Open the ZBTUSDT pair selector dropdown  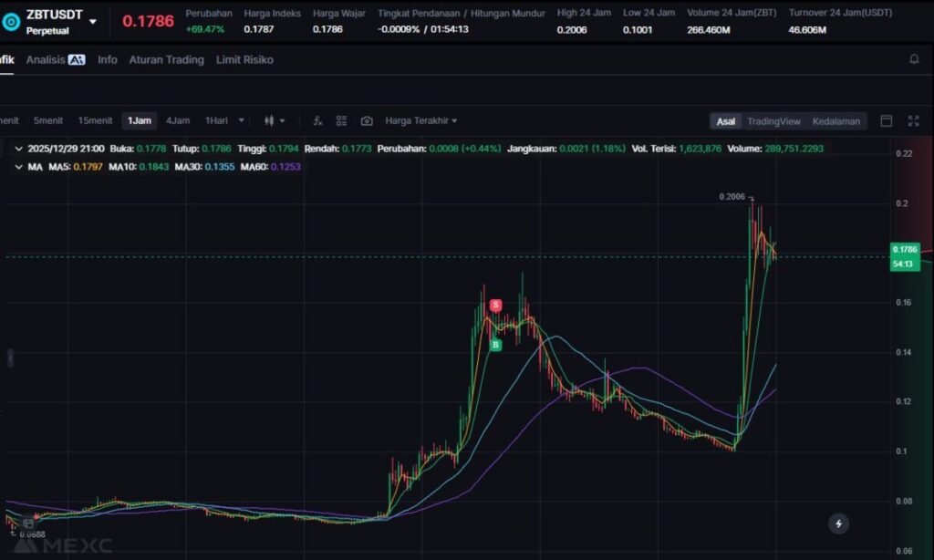[92, 21]
